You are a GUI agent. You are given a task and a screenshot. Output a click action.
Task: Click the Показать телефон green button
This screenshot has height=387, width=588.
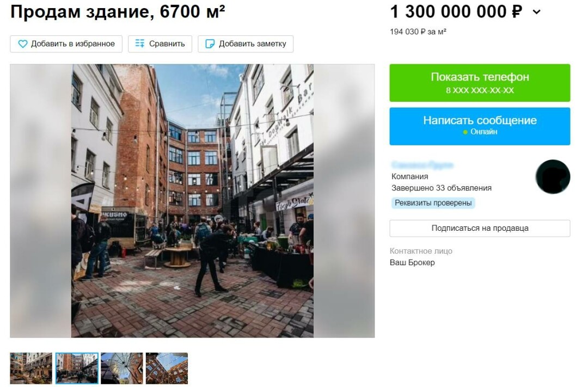(480, 83)
